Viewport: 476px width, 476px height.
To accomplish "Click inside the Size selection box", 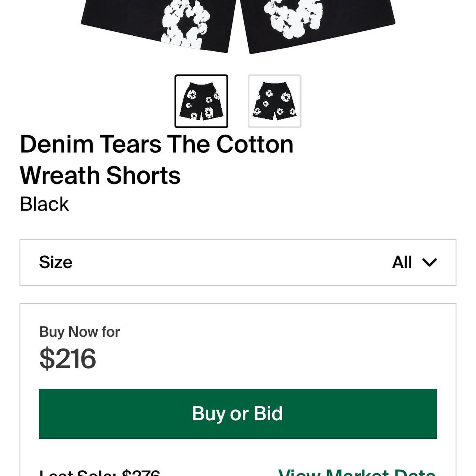I will pyautogui.click(x=238, y=262).
